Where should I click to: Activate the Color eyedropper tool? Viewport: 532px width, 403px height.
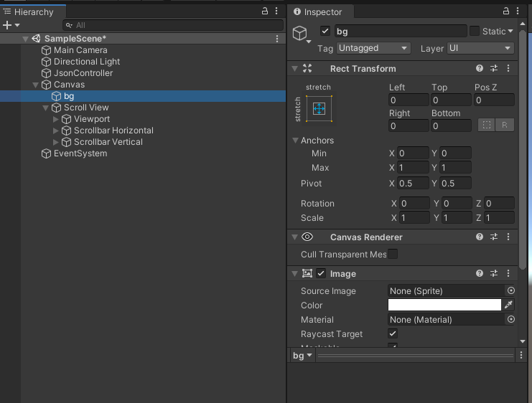click(508, 305)
